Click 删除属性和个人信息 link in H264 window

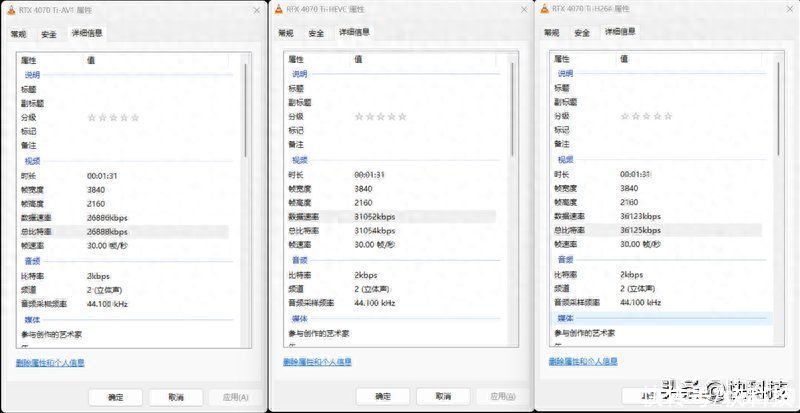tap(583, 361)
